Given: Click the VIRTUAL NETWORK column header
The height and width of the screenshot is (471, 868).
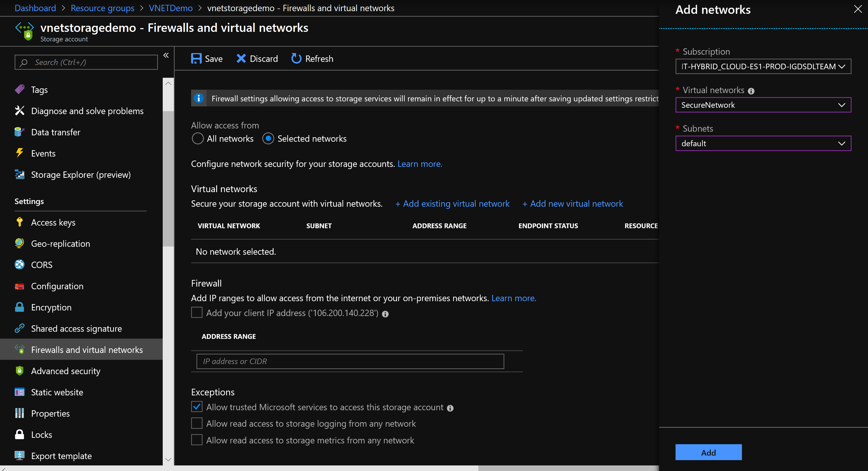Looking at the screenshot, I should coord(229,226).
